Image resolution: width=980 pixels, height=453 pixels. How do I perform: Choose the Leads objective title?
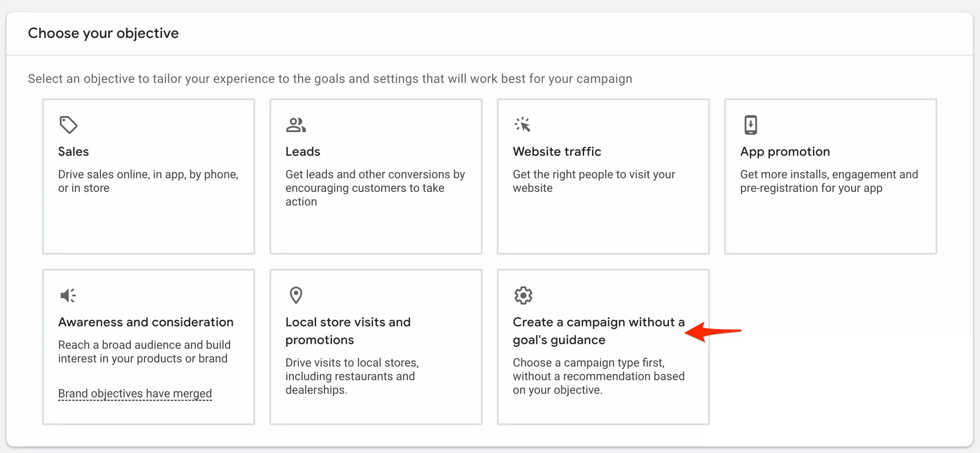click(x=303, y=152)
